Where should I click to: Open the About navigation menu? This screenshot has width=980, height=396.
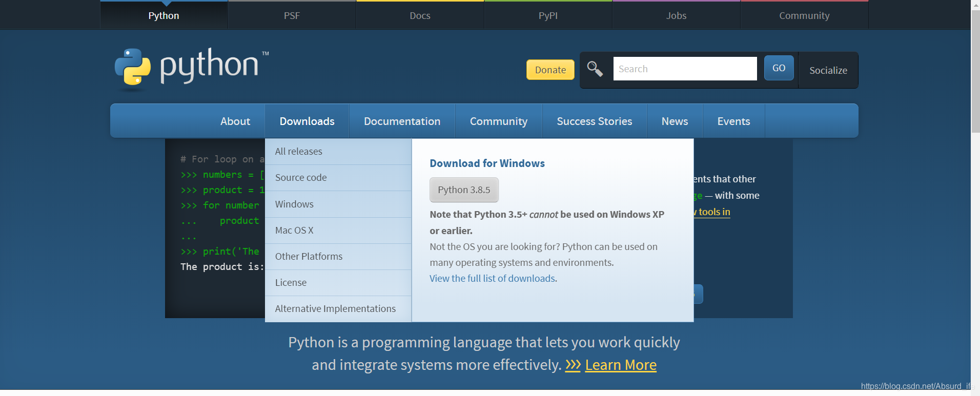coord(235,121)
